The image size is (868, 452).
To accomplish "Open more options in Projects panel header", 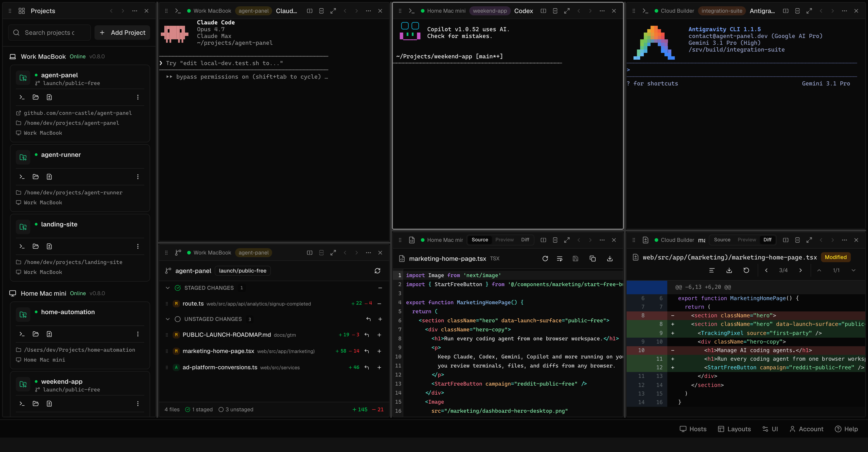I will pyautogui.click(x=135, y=11).
